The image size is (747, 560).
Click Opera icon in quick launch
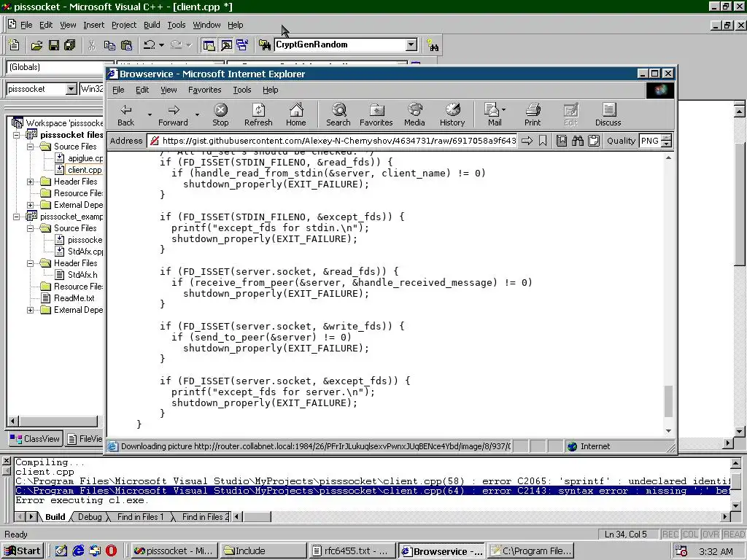point(111,551)
